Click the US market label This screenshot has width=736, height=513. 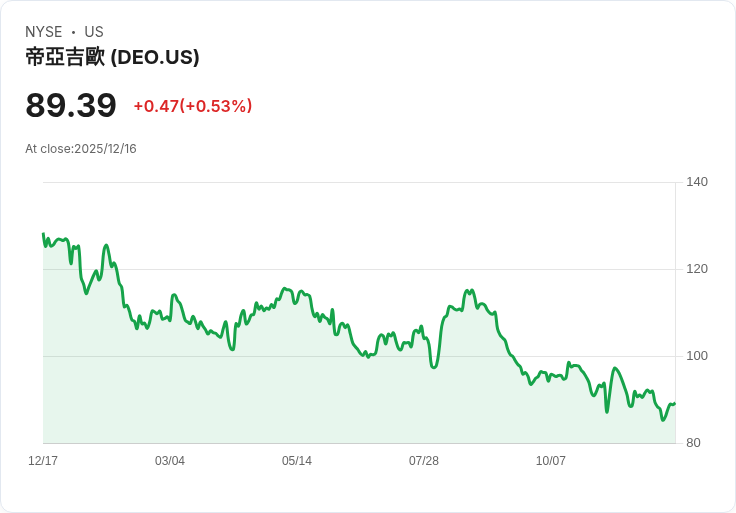(94, 32)
